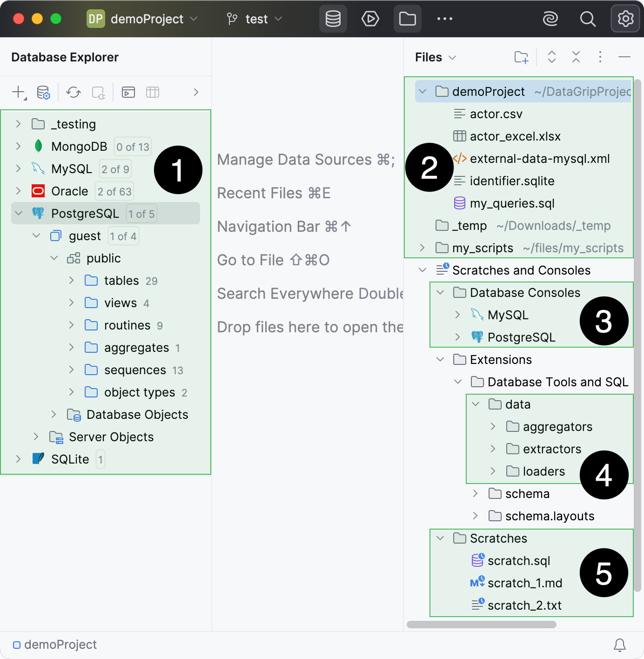Collapse the PostgreSQL guest database node

[36, 235]
